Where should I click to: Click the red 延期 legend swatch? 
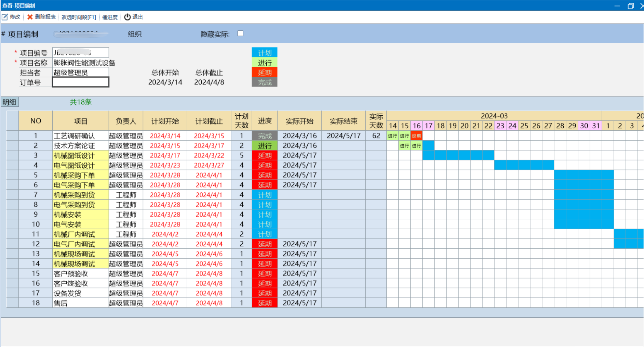click(264, 73)
